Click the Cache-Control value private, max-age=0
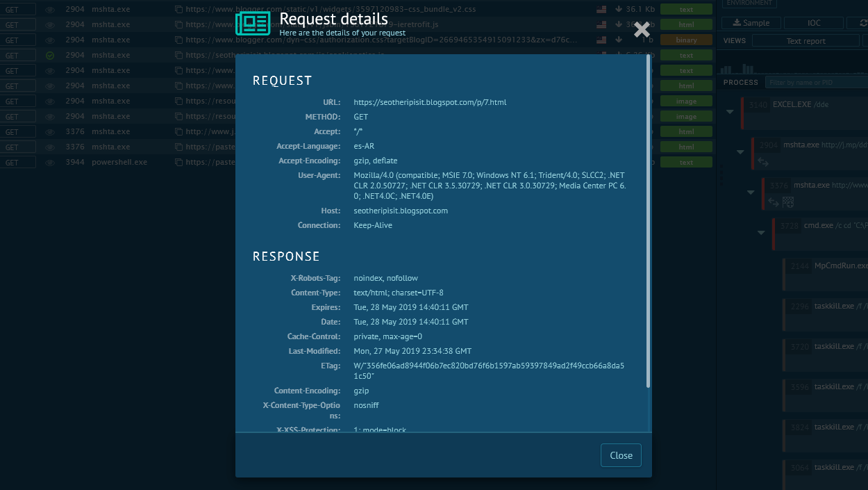The height and width of the screenshot is (490, 868). pos(388,336)
